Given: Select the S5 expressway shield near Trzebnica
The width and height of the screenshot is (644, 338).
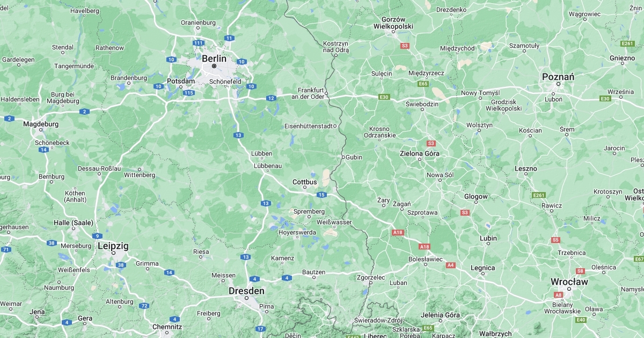Looking at the screenshot, I should (555, 240).
